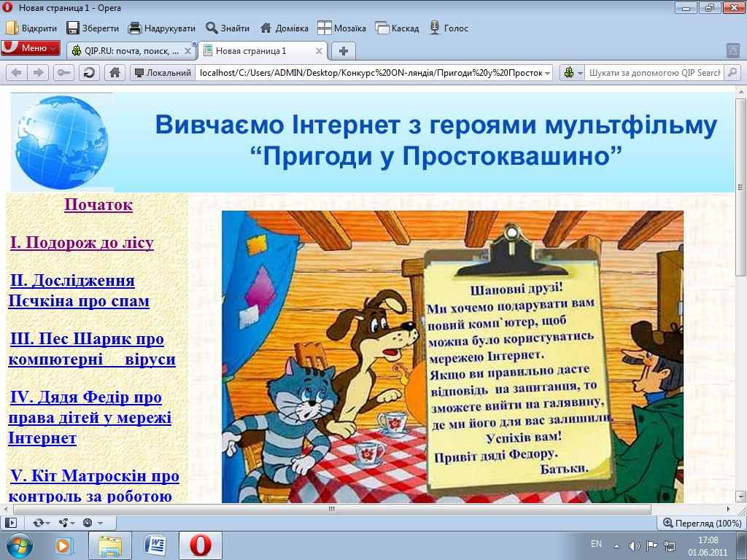Open link V. Кіт Матроскін про контроль
This screenshot has height=560, width=747.
coord(94,485)
